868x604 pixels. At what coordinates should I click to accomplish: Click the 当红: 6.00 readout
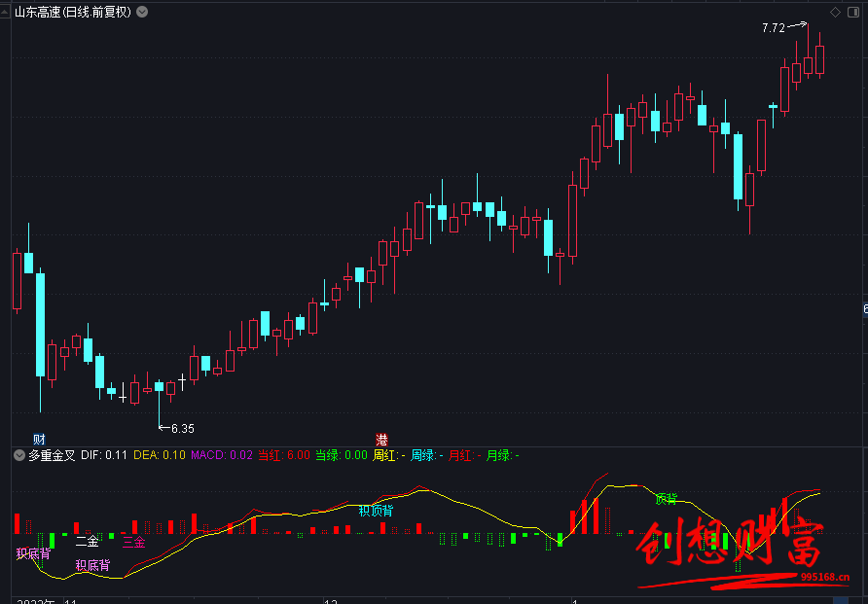click(x=284, y=456)
